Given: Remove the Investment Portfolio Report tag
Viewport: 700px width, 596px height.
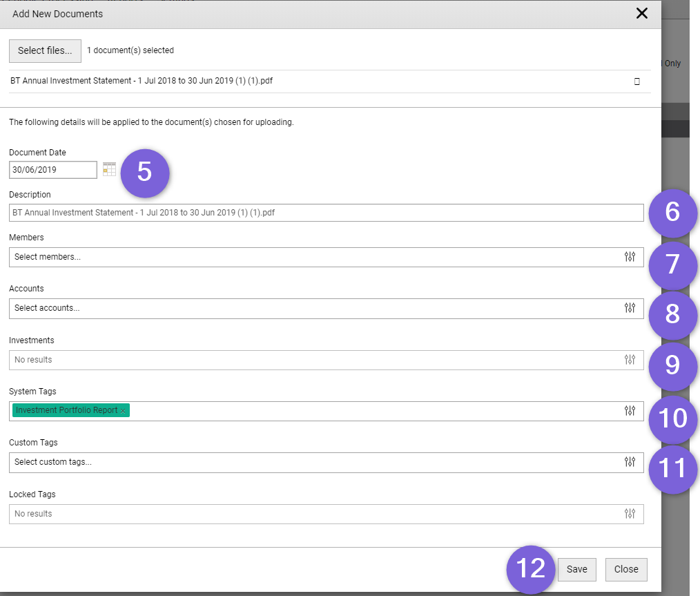Looking at the screenshot, I should click(123, 411).
